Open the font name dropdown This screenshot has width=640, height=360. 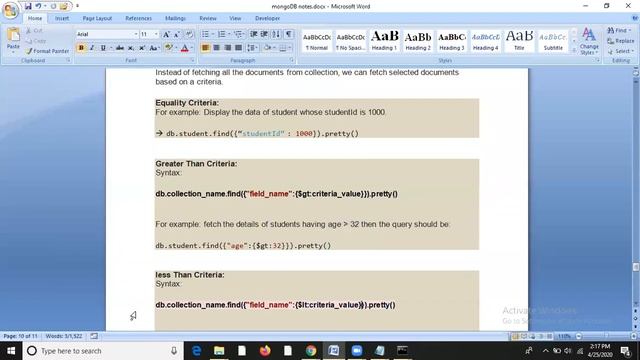[x=136, y=34]
